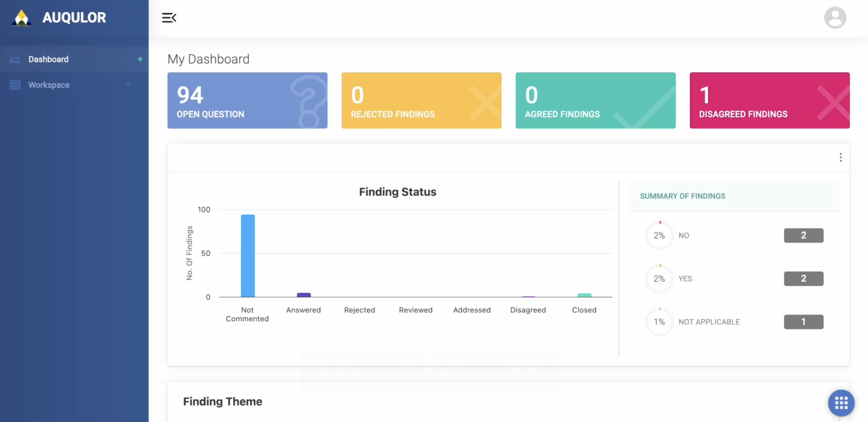Open the 1 Disagreed Findings card
868x422 pixels.
770,100
